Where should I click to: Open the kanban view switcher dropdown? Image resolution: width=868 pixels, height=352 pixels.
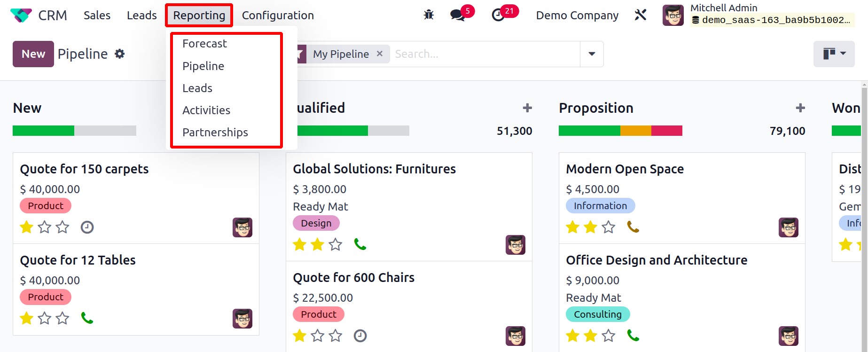pos(834,54)
